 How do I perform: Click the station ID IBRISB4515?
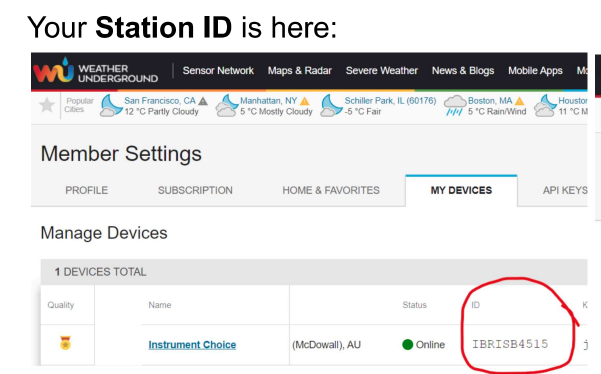click(x=510, y=344)
